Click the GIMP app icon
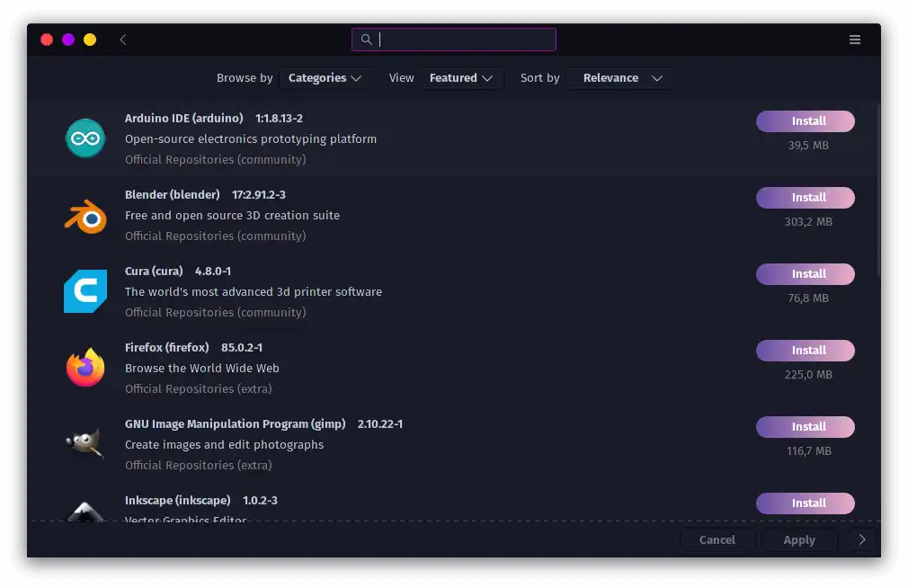Screen dimensions: 908x588 point(85,444)
